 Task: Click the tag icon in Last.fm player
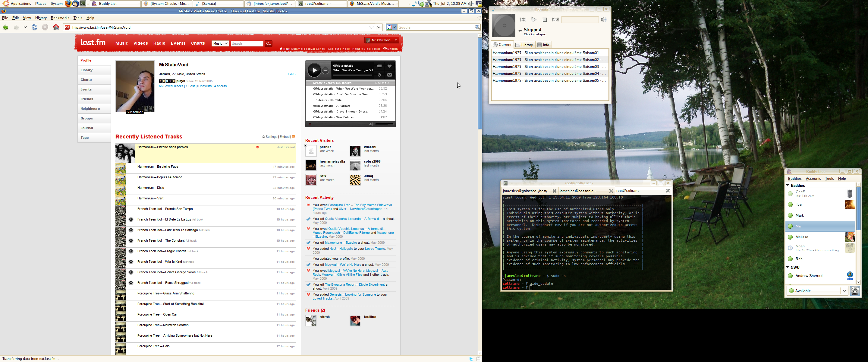[379, 66]
